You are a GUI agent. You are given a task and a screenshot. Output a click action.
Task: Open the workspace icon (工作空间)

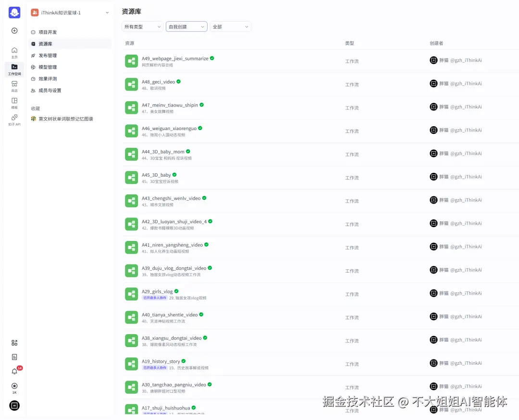pos(14,69)
